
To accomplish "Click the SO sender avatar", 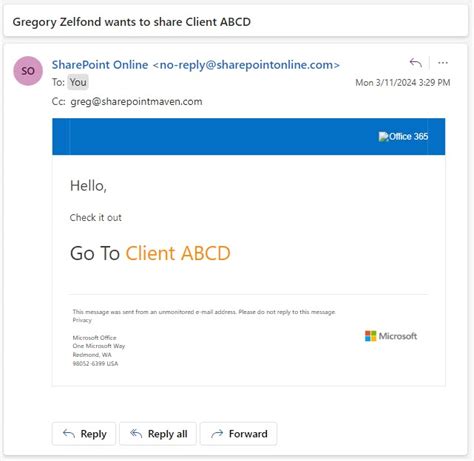I will click(x=28, y=71).
